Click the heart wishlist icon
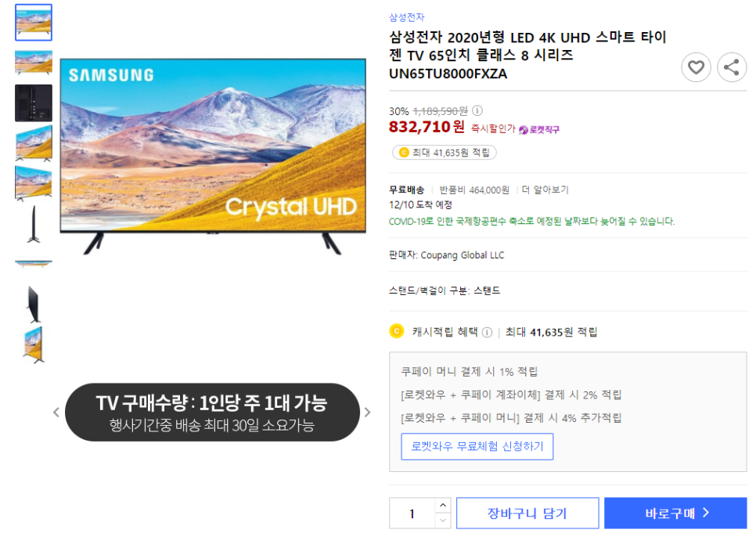This screenshot has height=537, width=756. [x=695, y=67]
